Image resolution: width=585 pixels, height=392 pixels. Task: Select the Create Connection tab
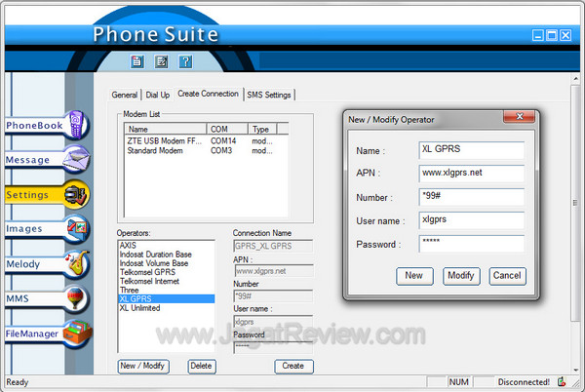coord(208,94)
